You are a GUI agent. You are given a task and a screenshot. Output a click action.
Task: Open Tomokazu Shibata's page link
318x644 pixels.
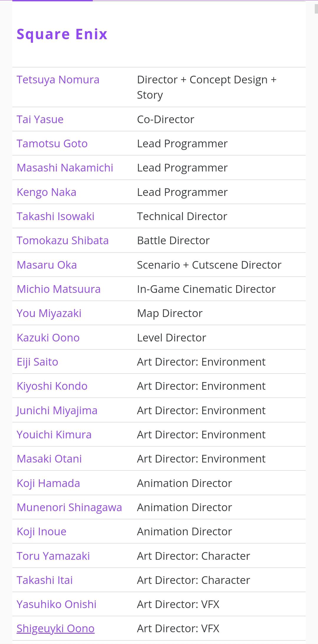[62, 240]
